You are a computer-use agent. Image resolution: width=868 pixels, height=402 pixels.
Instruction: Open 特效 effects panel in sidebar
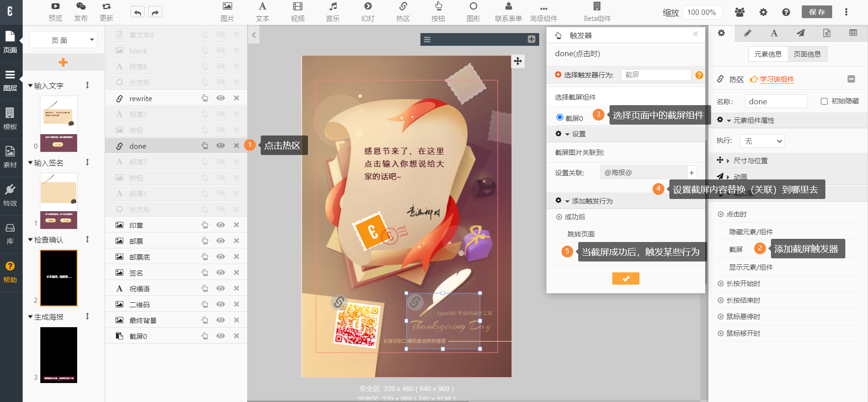(x=10, y=195)
